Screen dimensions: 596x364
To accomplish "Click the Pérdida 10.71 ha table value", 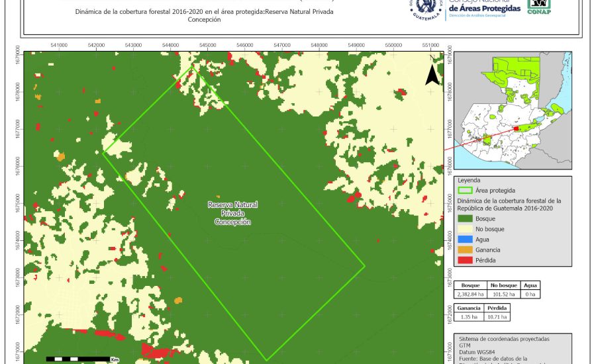I will pos(497,317).
